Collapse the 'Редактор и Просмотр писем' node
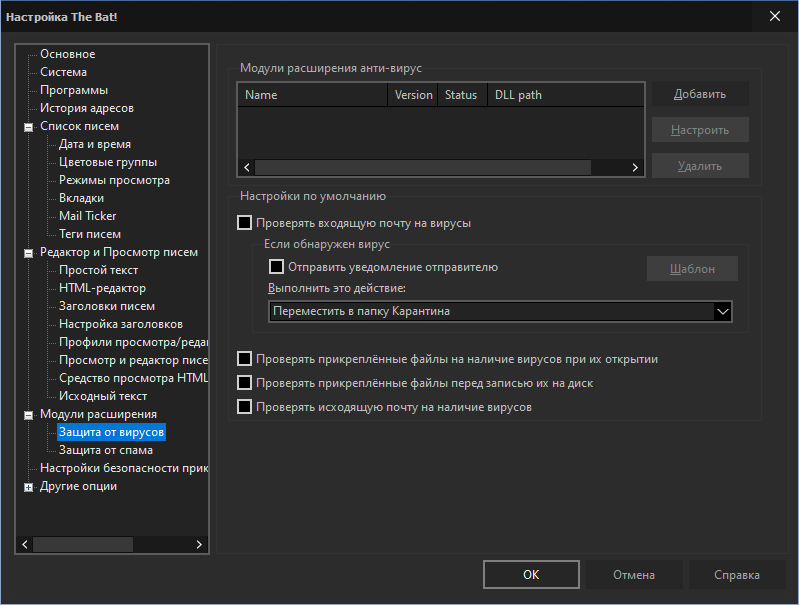 (x=29, y=253)
